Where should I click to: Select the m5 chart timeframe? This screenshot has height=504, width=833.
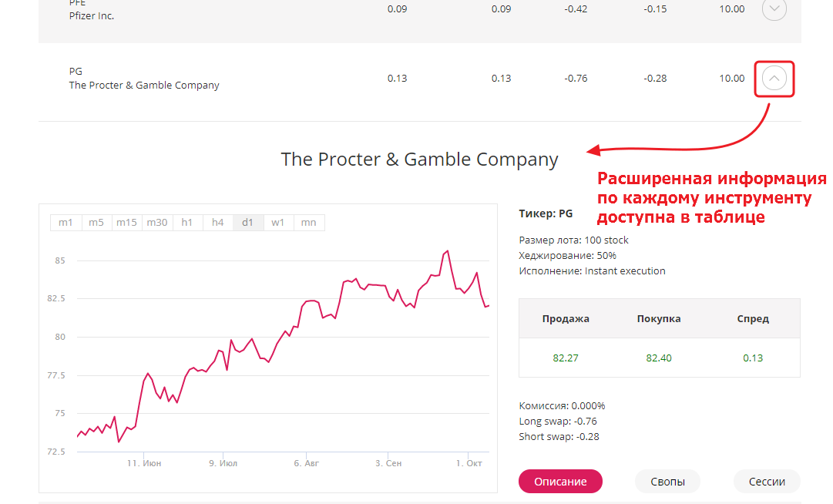coord(96,223)
